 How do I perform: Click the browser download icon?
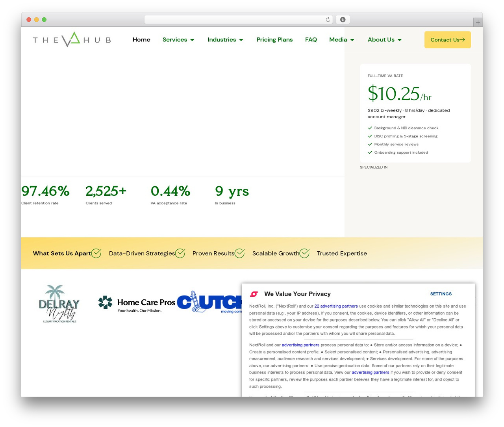pyautogui.click(x=343, y=20)
